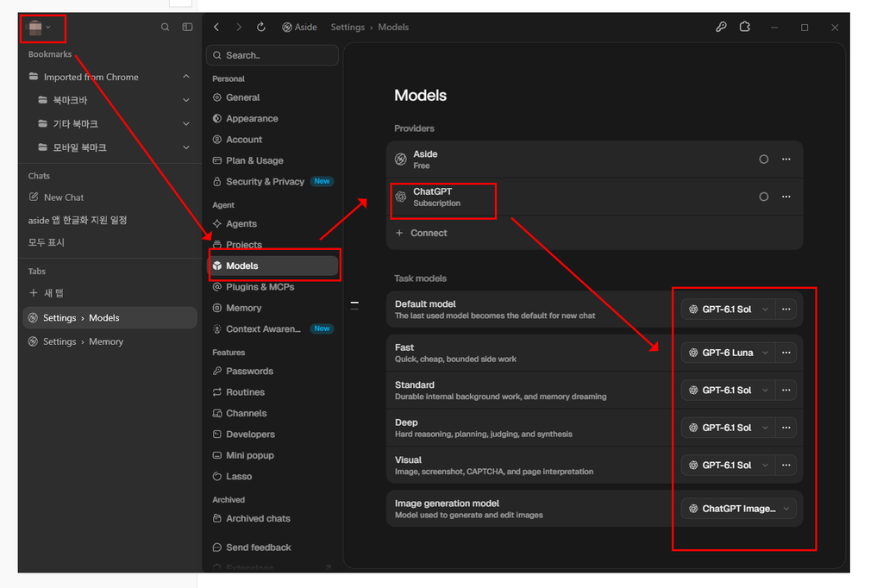
Task: Open the profile avatar menu
Action: point(40,27)
